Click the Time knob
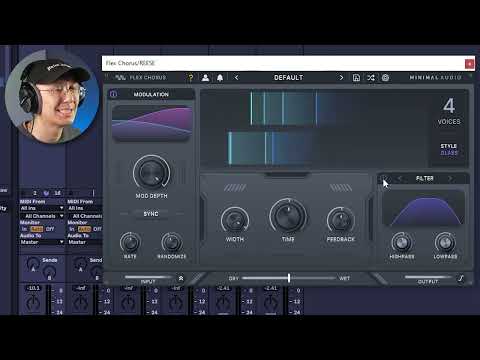This screenshot has height=360, width=480. click(288, 216)
